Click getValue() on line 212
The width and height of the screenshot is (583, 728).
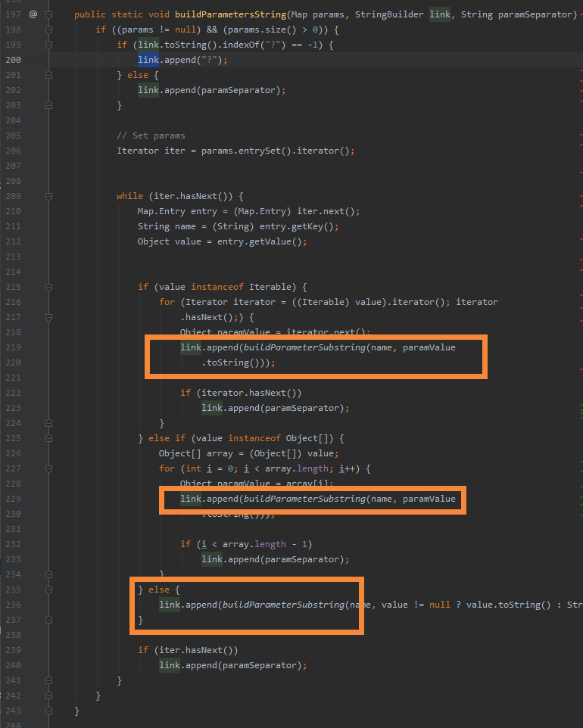click(276, 241)
